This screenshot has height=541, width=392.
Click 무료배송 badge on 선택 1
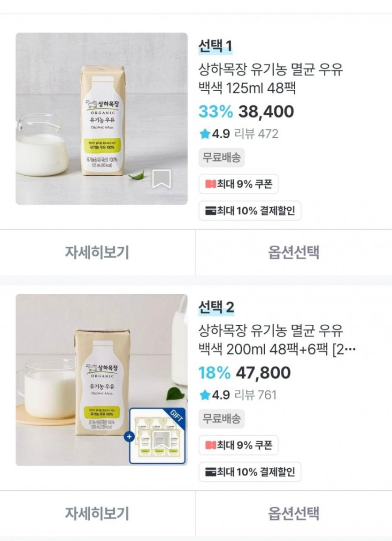(222, 157)
